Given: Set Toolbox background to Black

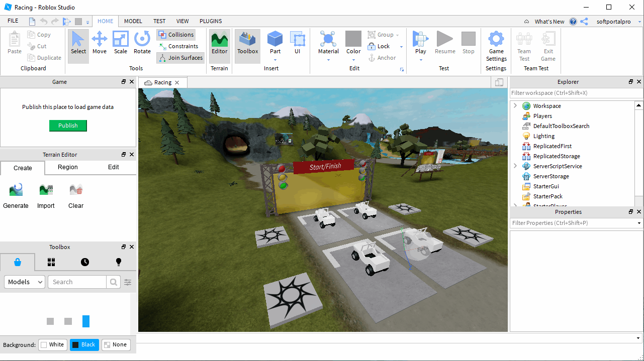Looking at the screenshot, I should click(x=84, y=345).
